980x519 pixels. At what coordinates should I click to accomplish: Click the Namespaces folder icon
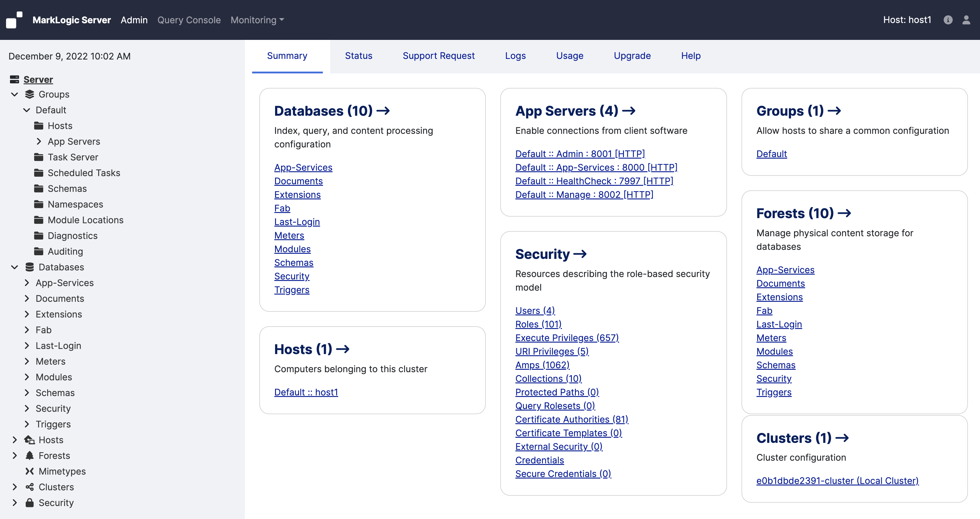[39, 204]
